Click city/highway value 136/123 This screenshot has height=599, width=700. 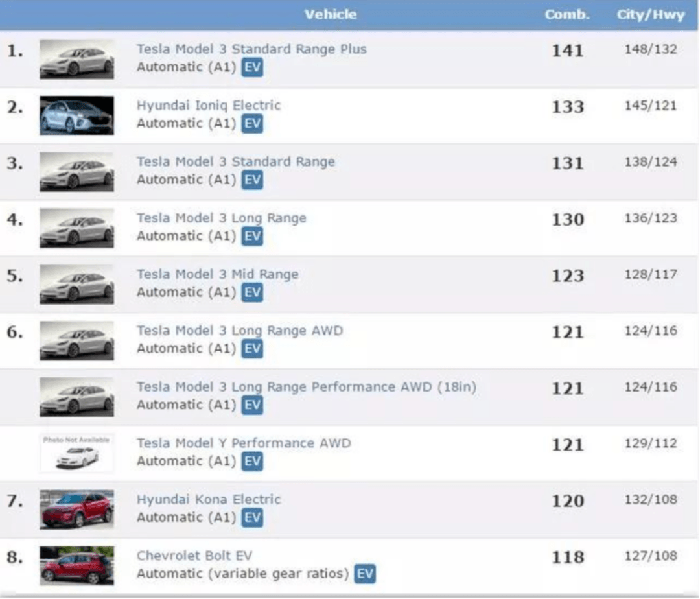coord(651,218)
